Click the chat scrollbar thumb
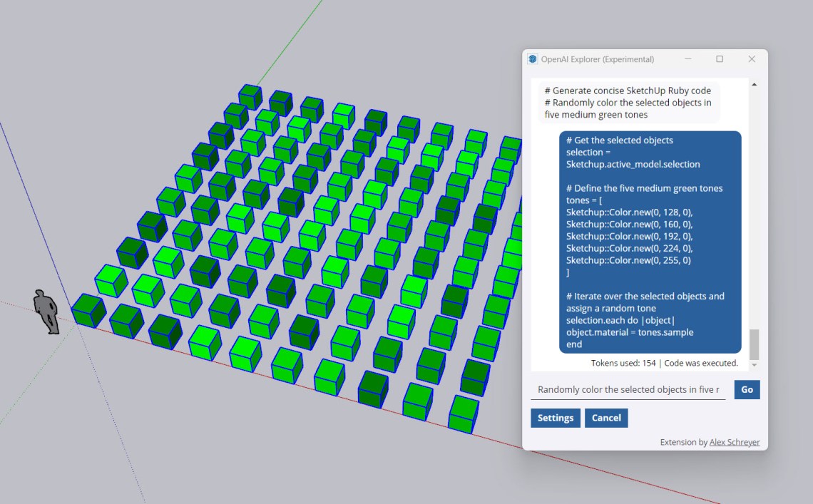Viewport: 813px width, 504px height. pyautogui.click(x=754, y=344)
